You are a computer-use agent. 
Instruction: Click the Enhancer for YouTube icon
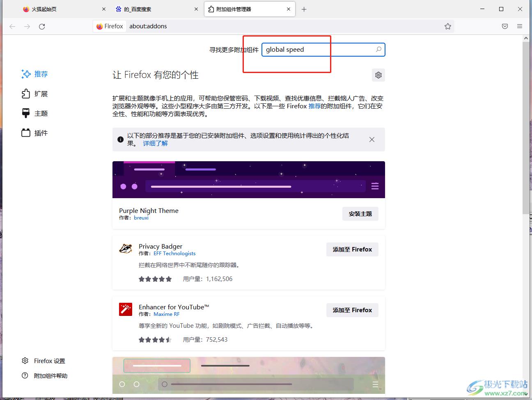coord(126,309)
